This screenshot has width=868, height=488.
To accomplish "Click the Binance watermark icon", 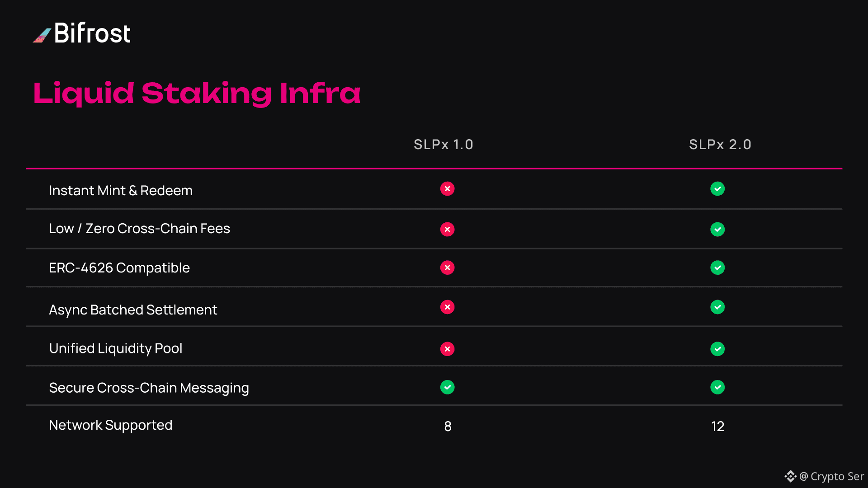I will pyautogui.click(x=790, y=476).
